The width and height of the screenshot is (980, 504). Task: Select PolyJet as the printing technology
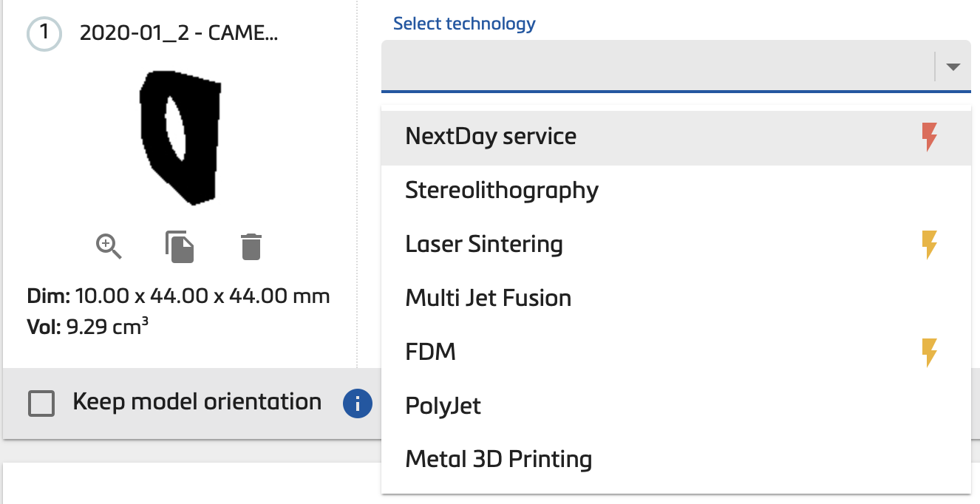tap(443, 405)
